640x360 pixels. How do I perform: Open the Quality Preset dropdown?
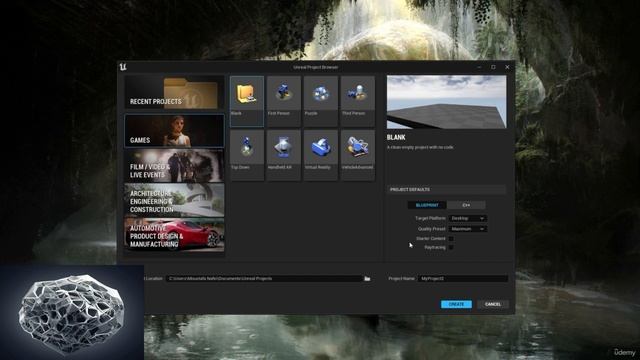pos(468,229)
